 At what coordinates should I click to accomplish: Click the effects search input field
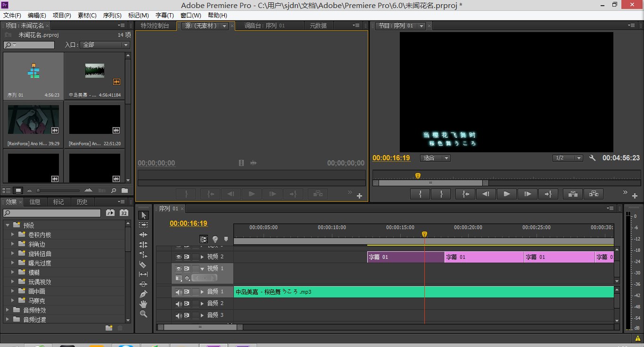coord(52,213)
